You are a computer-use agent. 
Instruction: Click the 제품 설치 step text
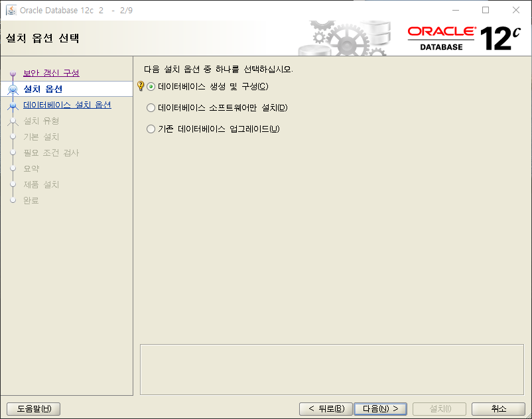tap(41, 184)
